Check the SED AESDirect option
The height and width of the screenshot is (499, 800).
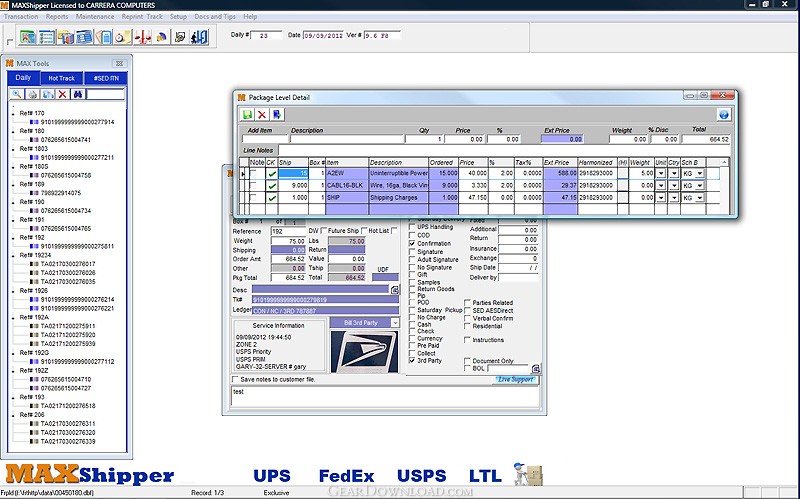[x=467, y=310]
